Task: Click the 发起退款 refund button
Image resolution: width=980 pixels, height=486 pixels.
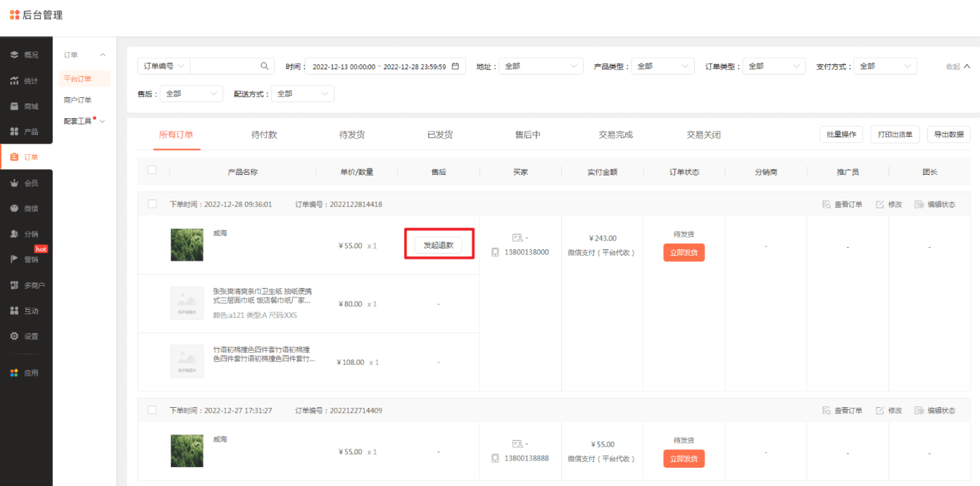Action: pos(438,245)
